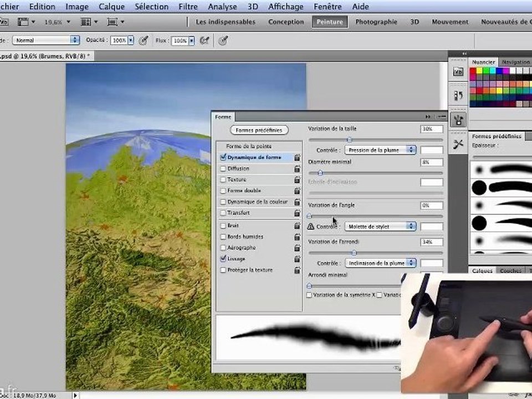Open the Fenêtre menu
532x399 pixels.
pyautogui.click(x=328, y=7)
